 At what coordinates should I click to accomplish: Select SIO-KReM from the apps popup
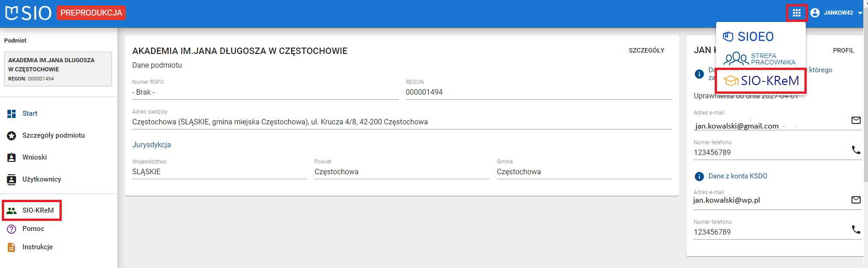coord(761,81)
